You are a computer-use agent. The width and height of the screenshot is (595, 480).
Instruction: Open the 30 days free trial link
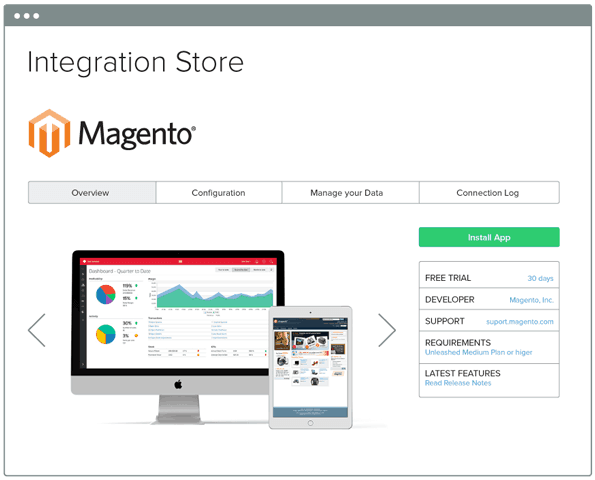coord(540,278)
